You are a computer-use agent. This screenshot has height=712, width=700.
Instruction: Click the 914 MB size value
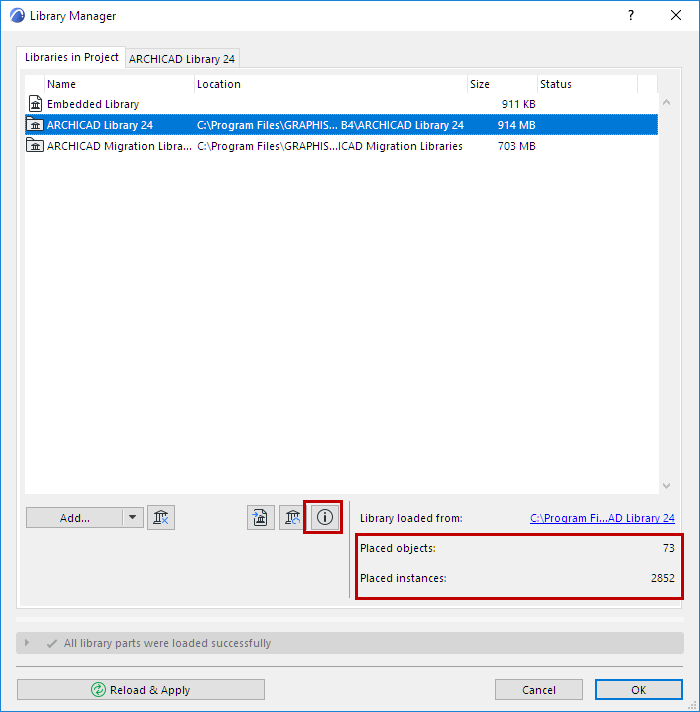pos(517,125)
